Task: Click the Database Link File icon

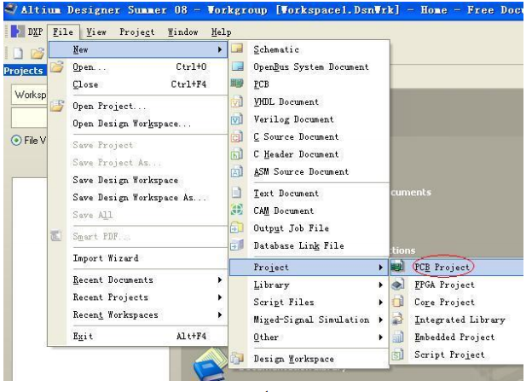Action: coord(237,245)
